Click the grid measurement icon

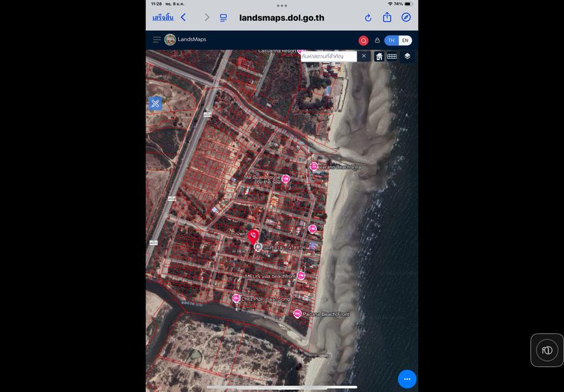pos(392,56)
